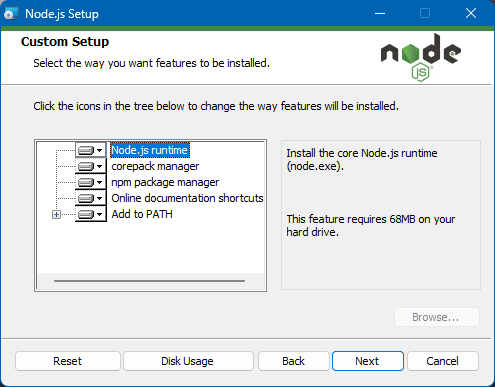The height and width of the screenshot is (387, 495).
Task: Click the 'Custom Setup' heading
Action: click(x=65, y=42)
